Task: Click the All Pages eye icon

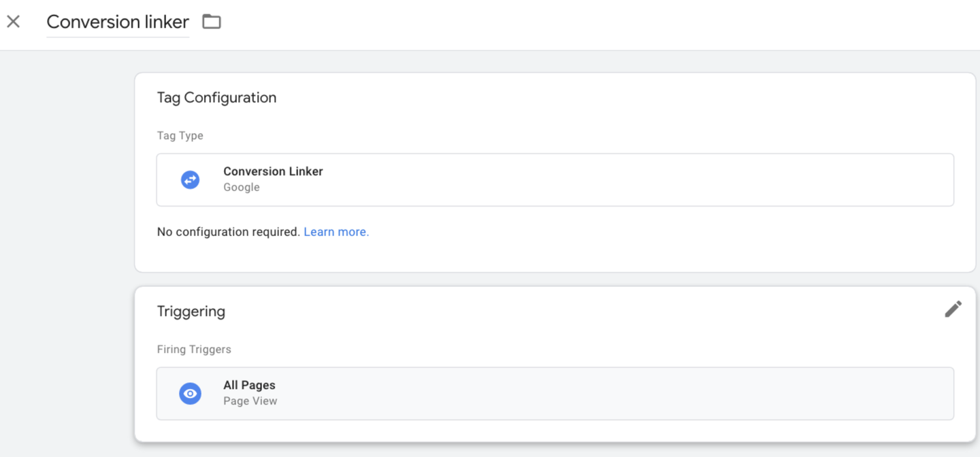Action: [190, 393]
